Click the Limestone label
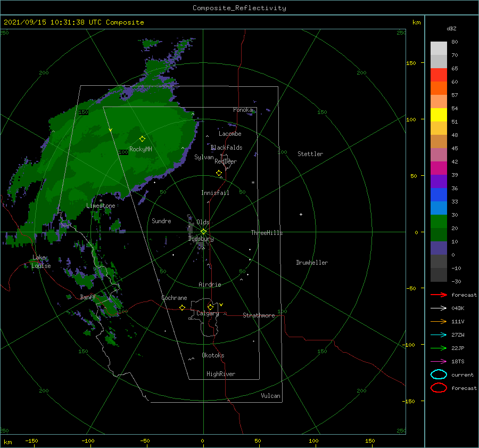Screen dimensions: 479x448 point(101,206)
